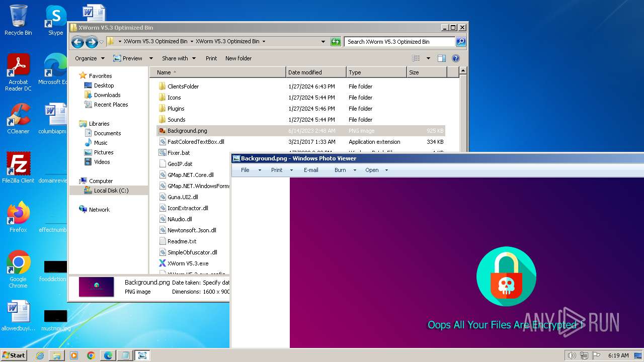The height and width of the screenshot is (362, 644).
Task: Open the volume control in the system tray
Action: click(572, 355)
